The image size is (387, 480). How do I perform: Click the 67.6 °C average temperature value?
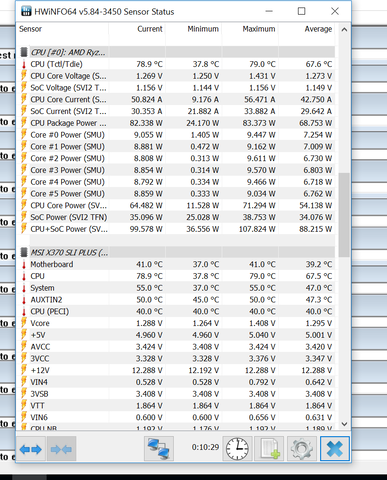[319, 64]
